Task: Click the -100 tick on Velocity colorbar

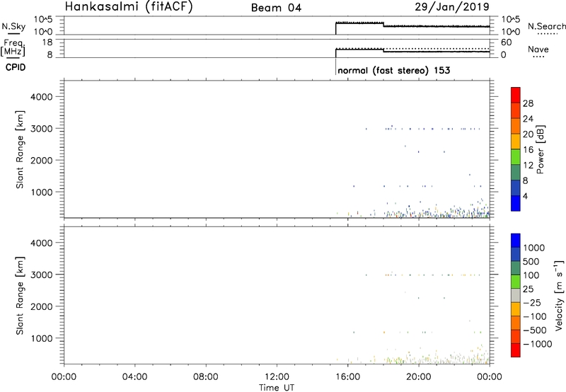Action: pos(535,316)
